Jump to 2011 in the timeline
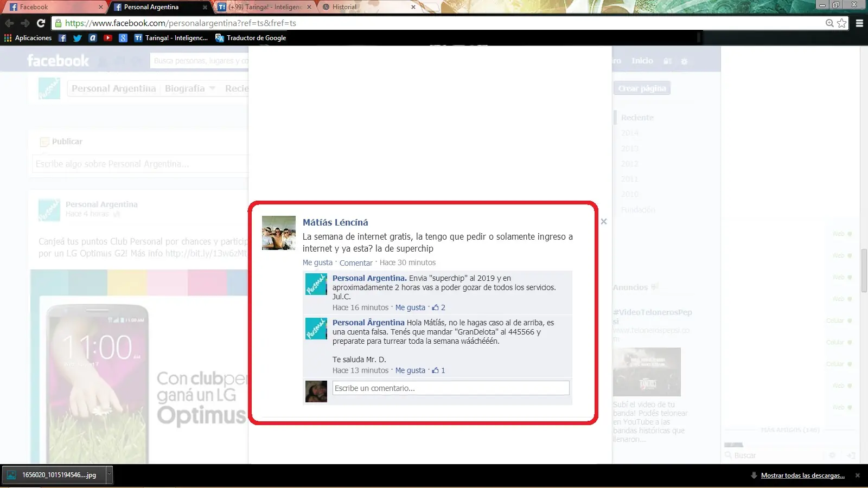The image size is (868, 488). pyautogui.click(x=630, y=179)
